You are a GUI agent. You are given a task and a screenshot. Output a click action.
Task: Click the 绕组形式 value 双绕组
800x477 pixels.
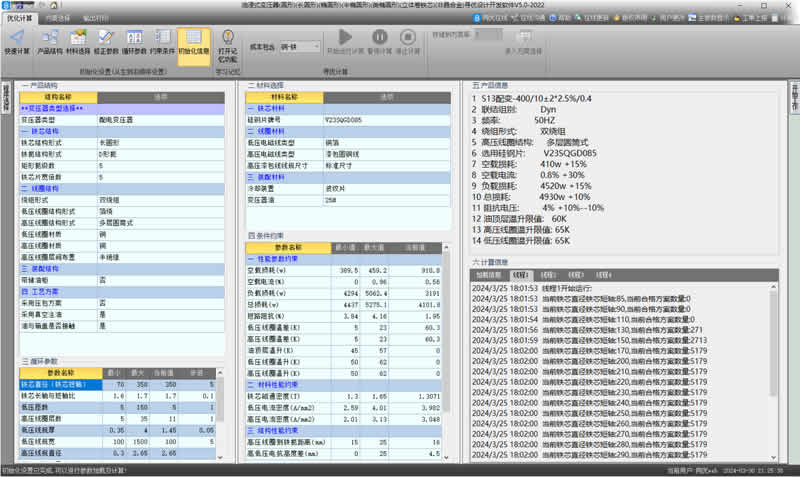[x=161, y=200]
